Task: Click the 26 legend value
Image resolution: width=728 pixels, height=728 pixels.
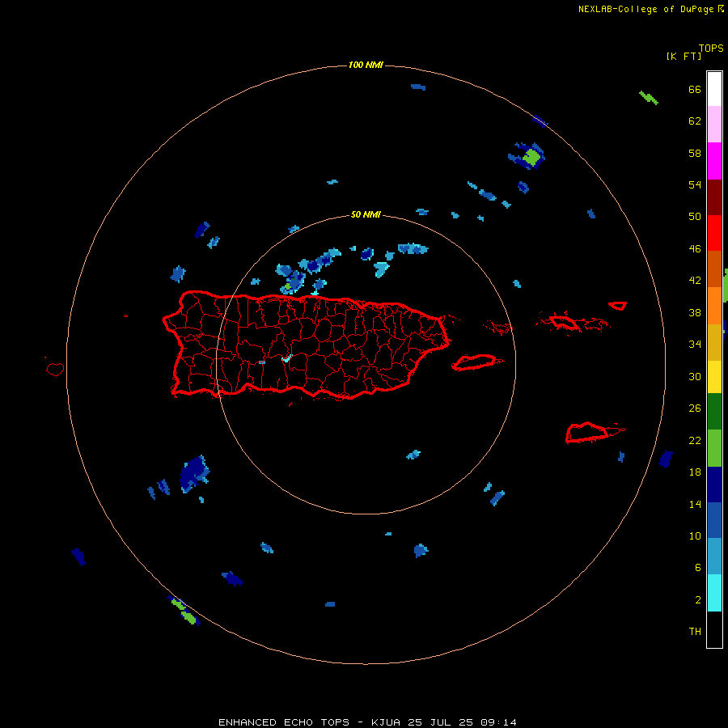Action: click(x=695, y=408)
